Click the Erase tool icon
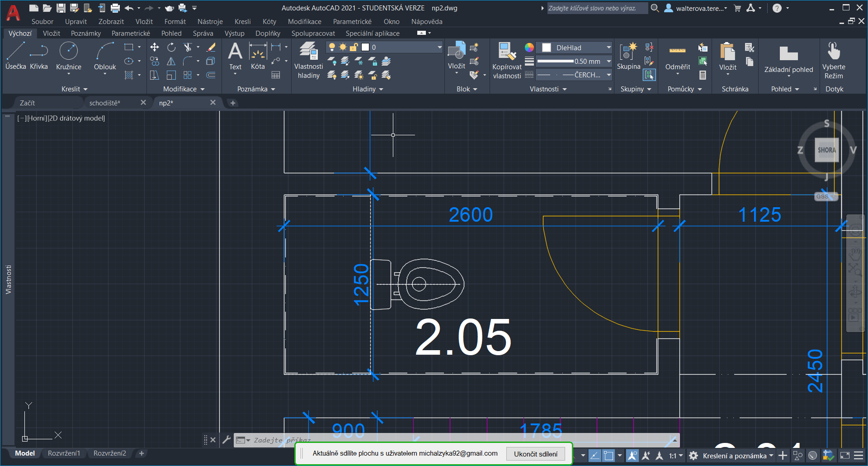Screen dimensions: 868x466 click(x=211, y=47)
